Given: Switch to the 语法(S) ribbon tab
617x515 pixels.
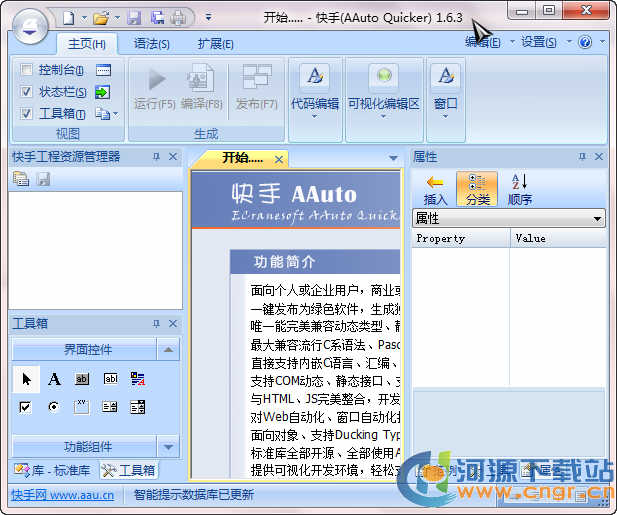Looking at the screenshot, I should 152,44.
